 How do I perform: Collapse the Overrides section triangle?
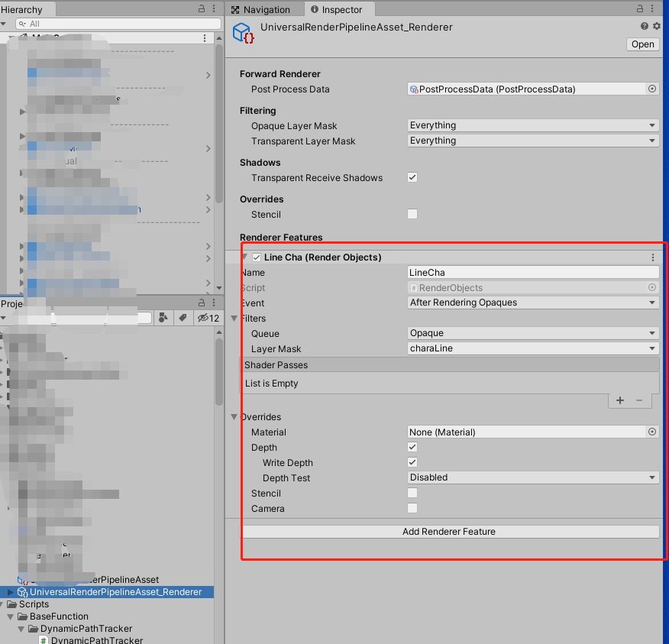234,416
